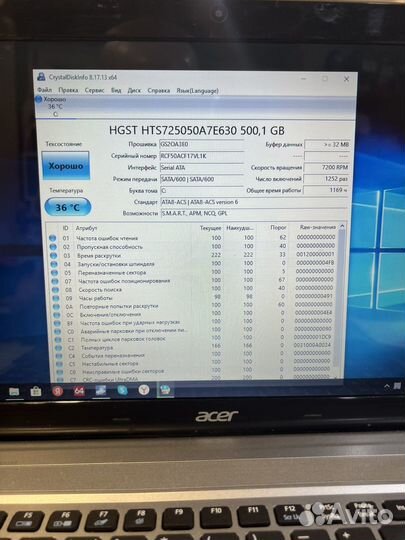This screenshot has height=540, width=405.
Task: Click status circle of attribute 02 row
Action: point(53,247)
